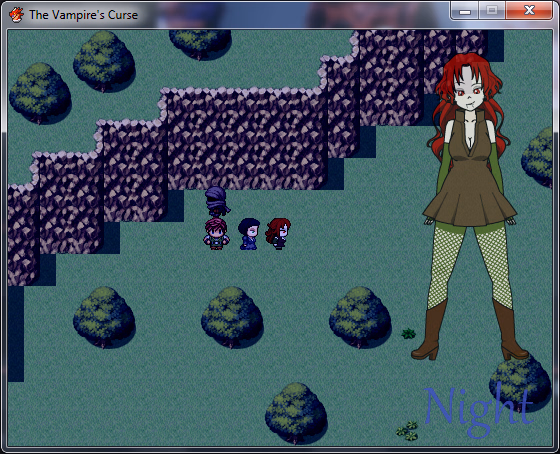The image size is (560, 454).
Task: Click the single green herb near the boot
Action: click(408, 334)
